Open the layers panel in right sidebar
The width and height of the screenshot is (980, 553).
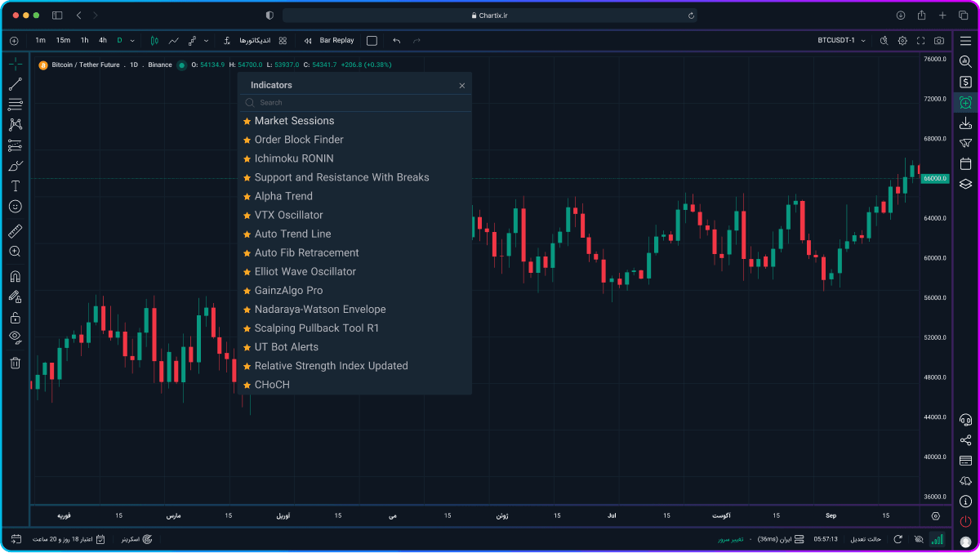(x=965, y=184)
